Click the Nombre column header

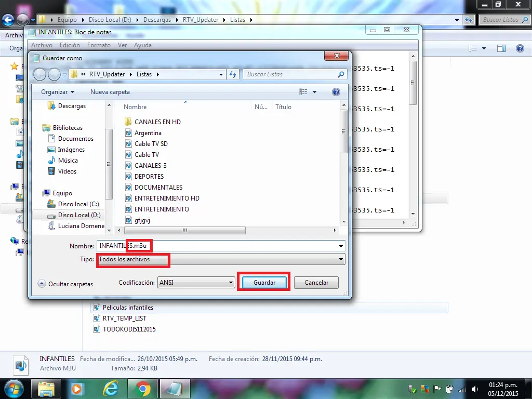click(135, 107)
